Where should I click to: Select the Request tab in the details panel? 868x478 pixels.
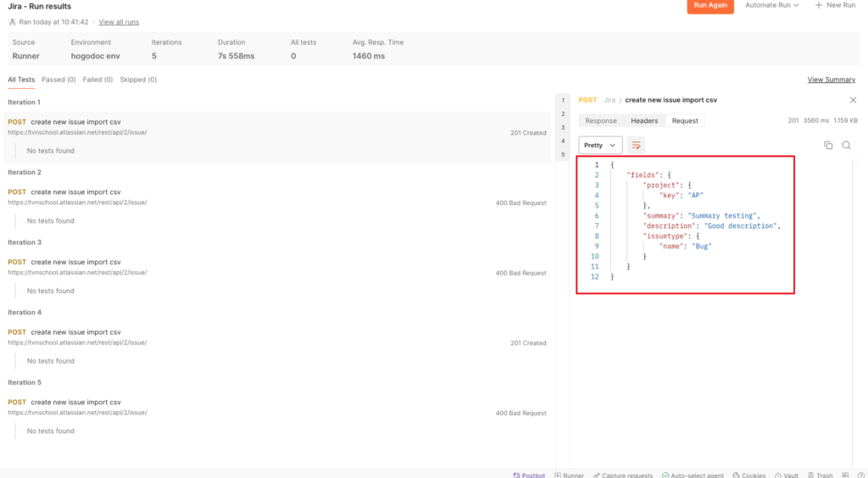(685, 120)
